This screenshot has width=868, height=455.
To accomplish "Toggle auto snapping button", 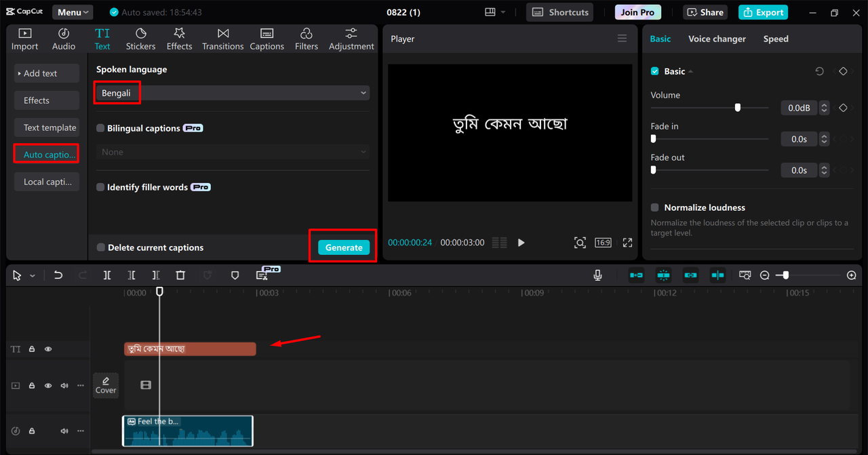I will point(663,275).
